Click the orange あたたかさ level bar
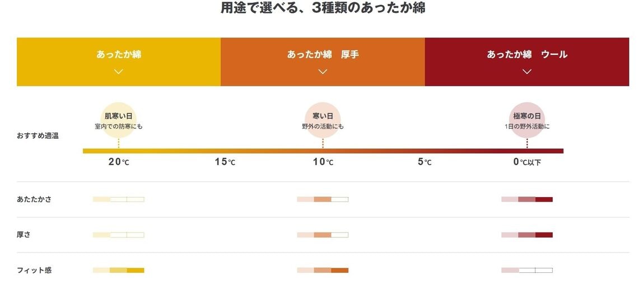644x284 pixels. point(323,199)
